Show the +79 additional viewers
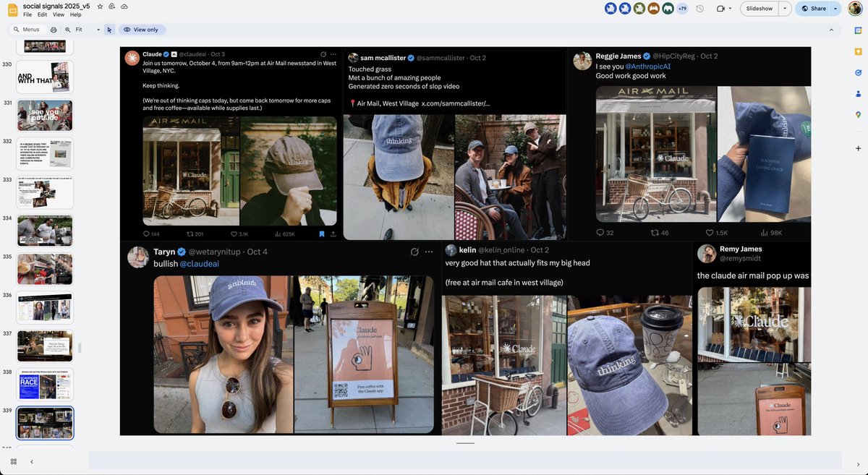Viewport: 868px width, 475px height. click(682, 9)
